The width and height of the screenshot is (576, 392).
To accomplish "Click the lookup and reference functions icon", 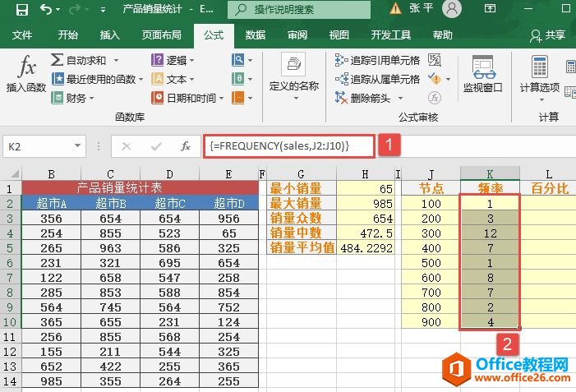I will coord(238,60).
